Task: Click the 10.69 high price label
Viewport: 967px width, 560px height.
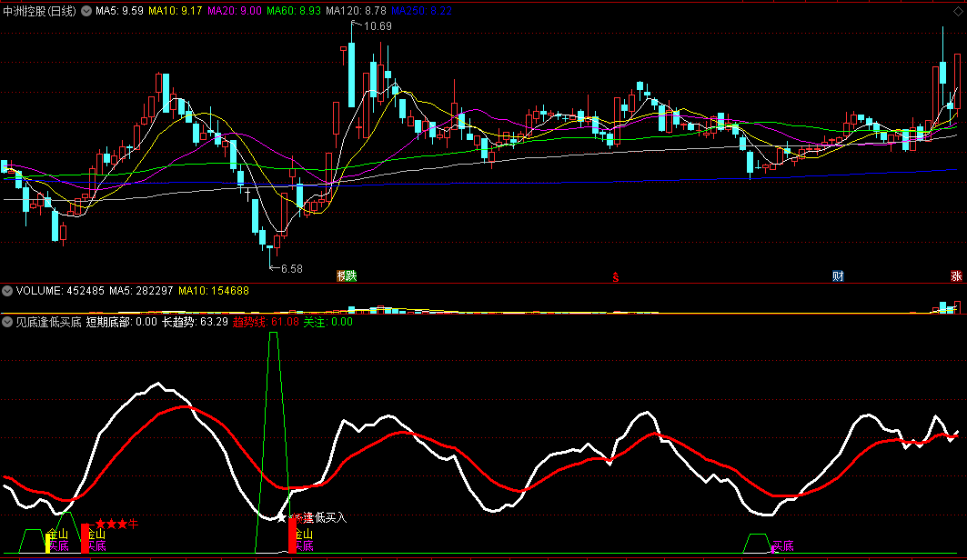Action: pyautogui.click(x=378, y=25)
